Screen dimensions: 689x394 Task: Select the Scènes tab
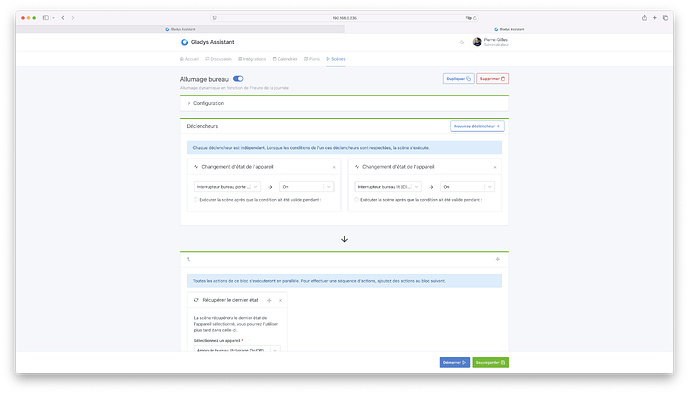(336, 59)
